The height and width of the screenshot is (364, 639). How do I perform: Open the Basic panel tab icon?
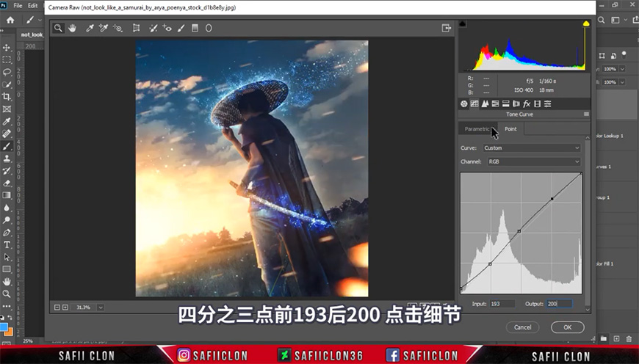tap(463, 103)
